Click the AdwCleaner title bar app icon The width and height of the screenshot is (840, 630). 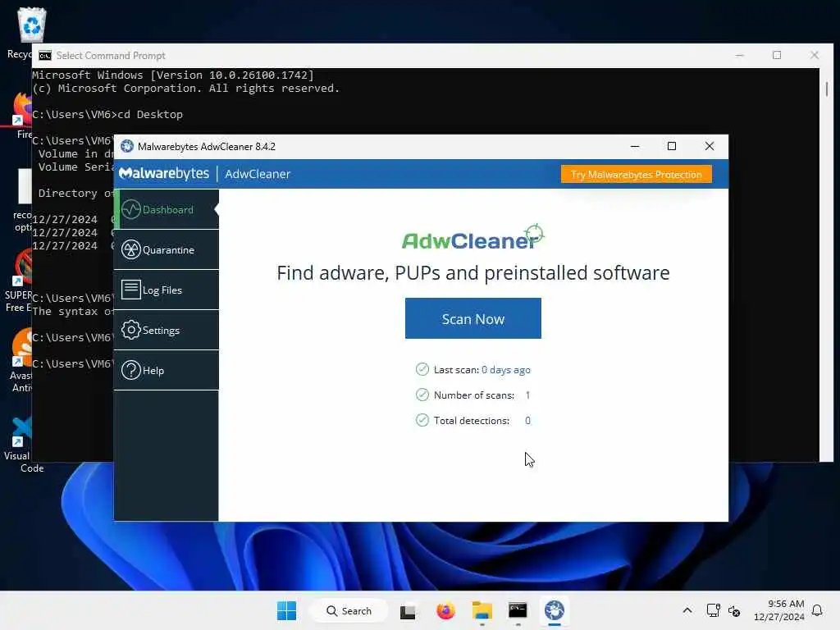click(x=127, y=146)
